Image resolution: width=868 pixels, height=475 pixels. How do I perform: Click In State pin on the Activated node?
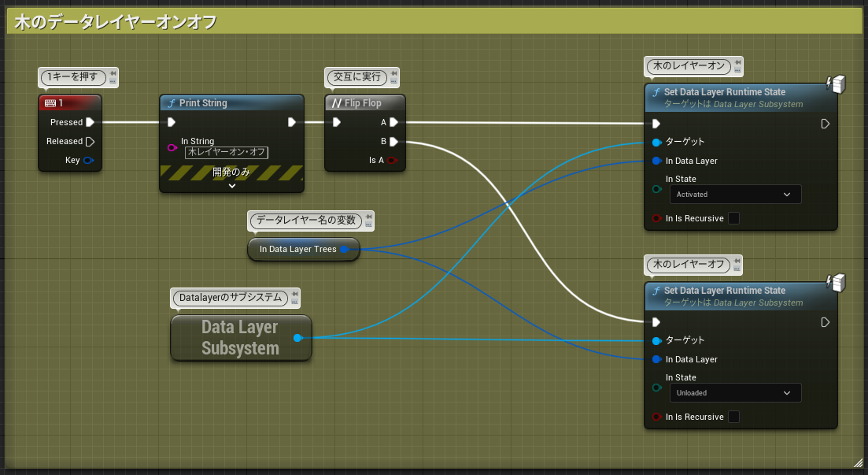[x=656, y=189]
